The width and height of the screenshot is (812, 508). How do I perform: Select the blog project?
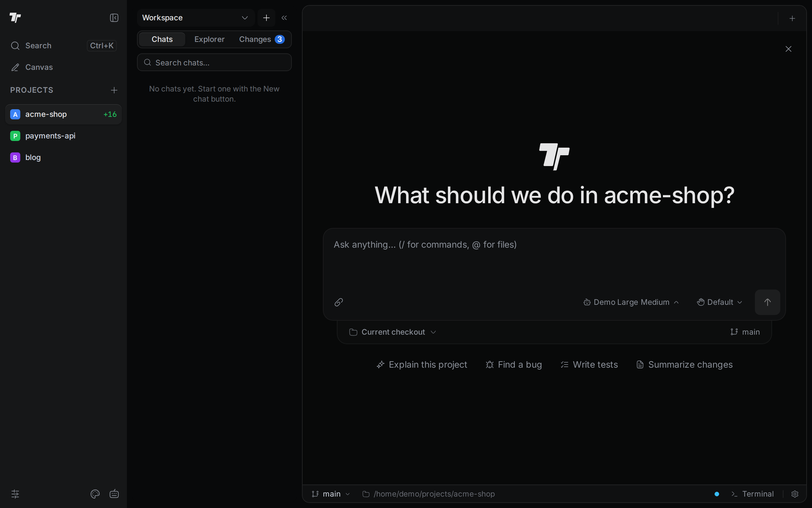tap(63, 157)
